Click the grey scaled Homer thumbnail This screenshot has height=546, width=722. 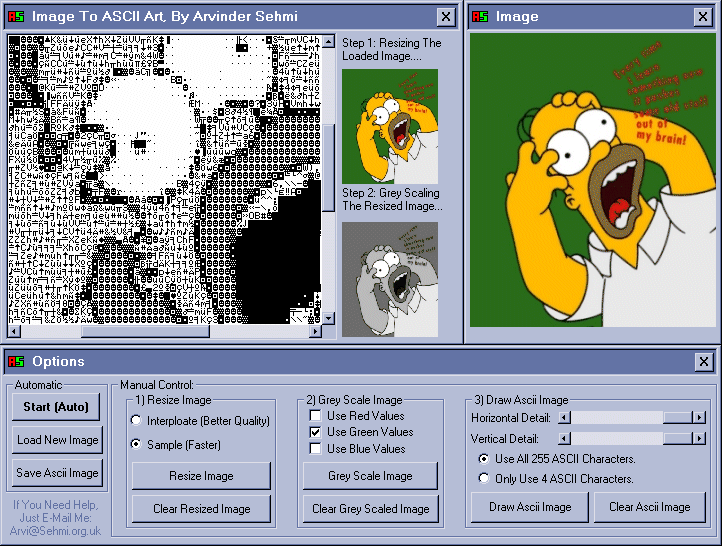pos(389,279)
